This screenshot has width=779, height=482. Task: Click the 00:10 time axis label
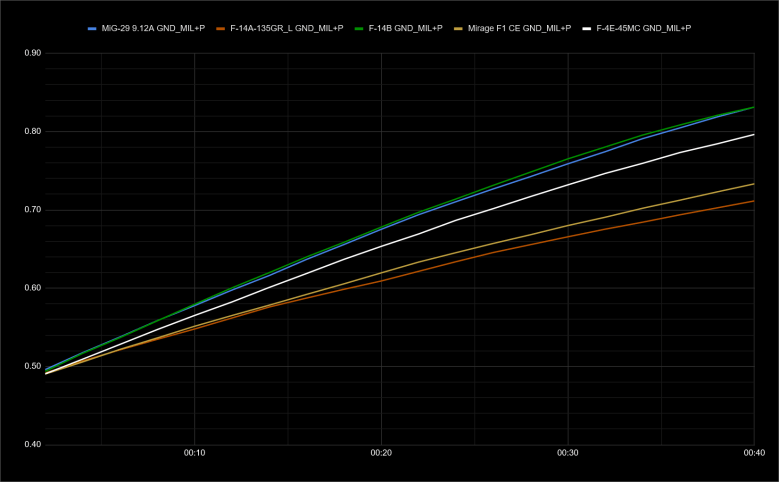[194, 453]
